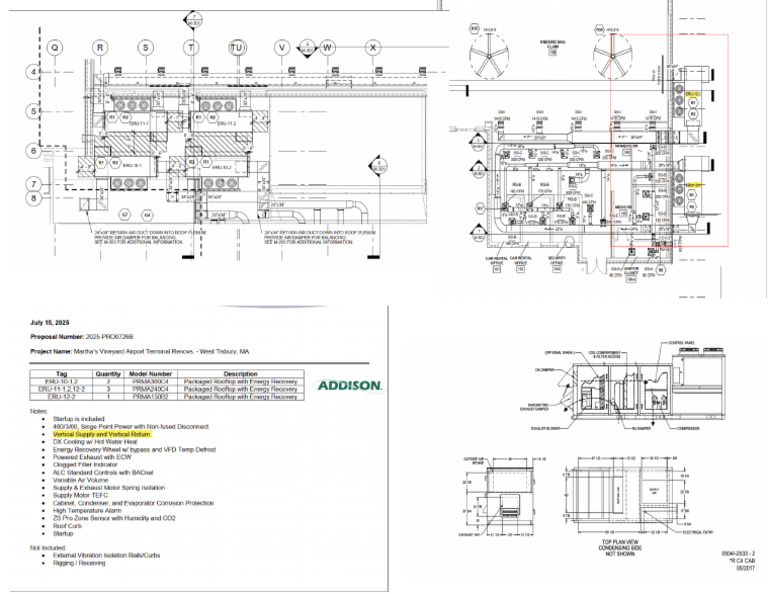
Task: Select grid bubble Q on roof plan
Action: [x=55, y=48]
